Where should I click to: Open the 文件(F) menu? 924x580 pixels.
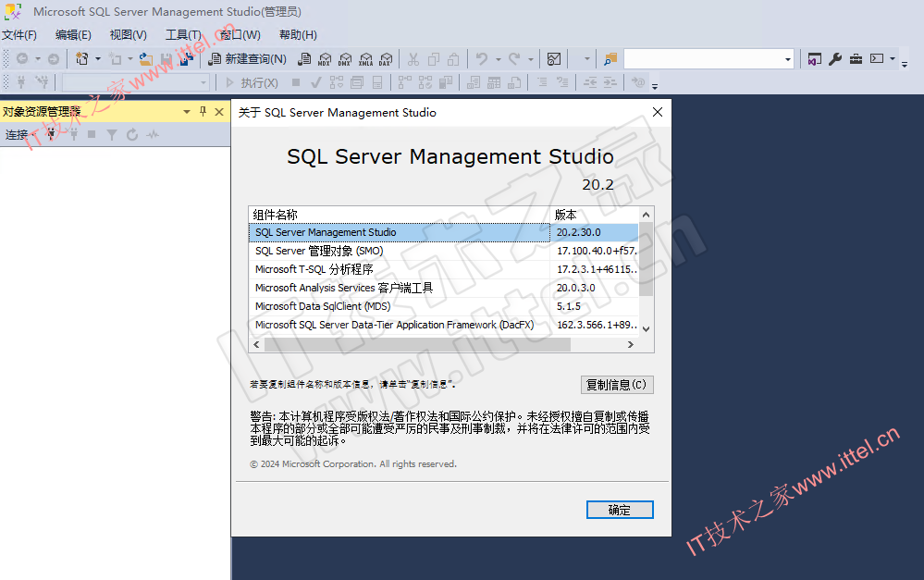(x=19, y=35)
